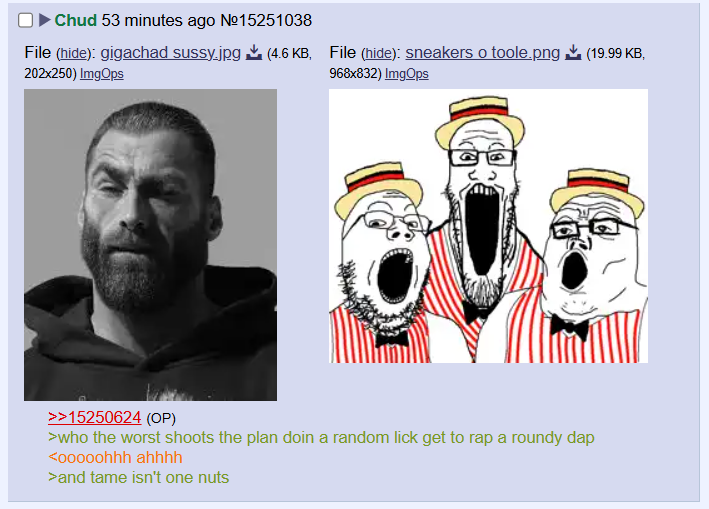This screenshot has width=709, height=509.
Task: Tick the checkbox beside Chud's post
Action: [x=25, y=20]
